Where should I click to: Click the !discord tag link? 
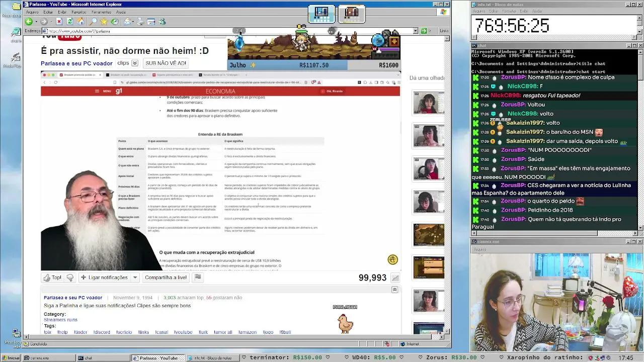point(102,332)
